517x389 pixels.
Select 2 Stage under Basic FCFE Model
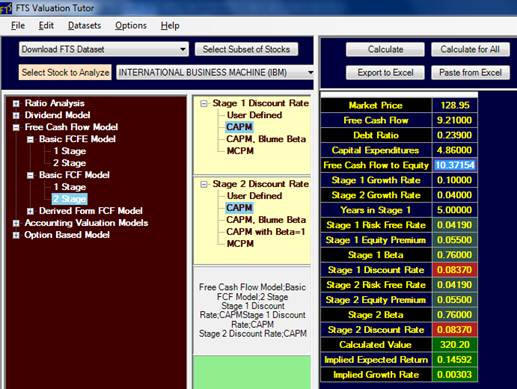point(70,163)
